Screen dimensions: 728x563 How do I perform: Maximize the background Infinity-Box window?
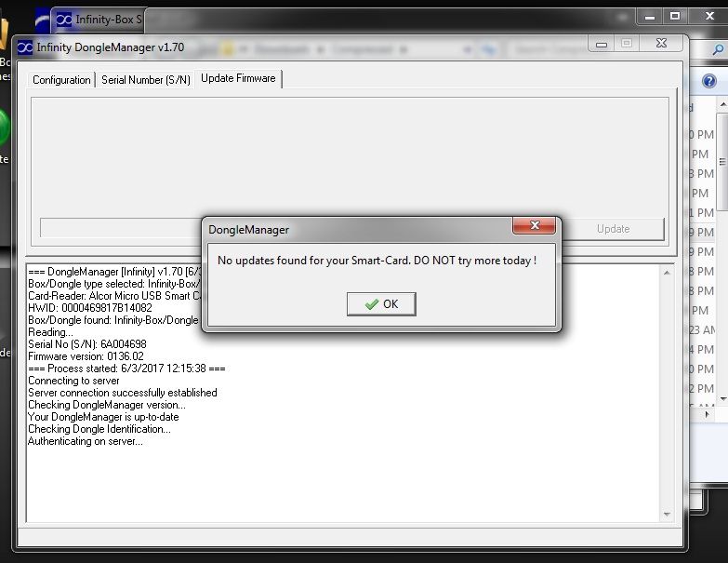pyautogui.click(x=676, y=16)
